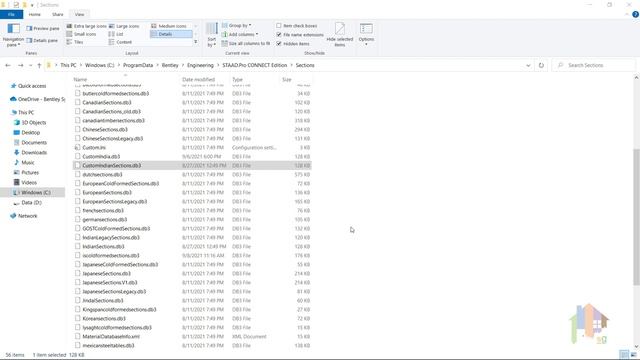Switch layout to Content view

[120, 42]
